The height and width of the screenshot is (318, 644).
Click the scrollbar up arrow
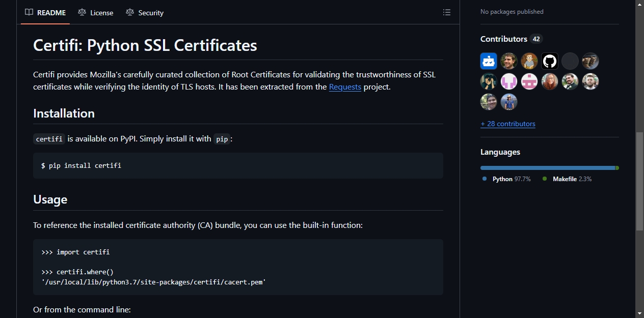[x=639, y=4]
